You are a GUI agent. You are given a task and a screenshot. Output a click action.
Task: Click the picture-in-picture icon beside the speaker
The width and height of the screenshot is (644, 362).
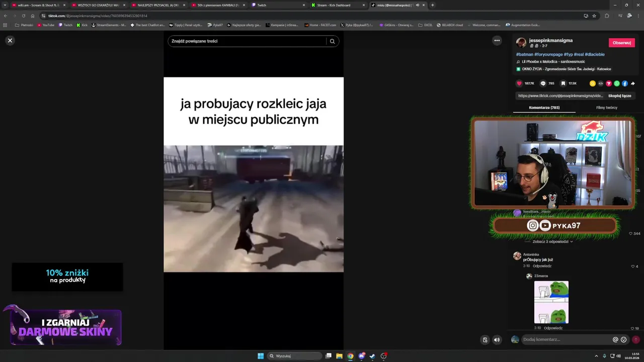[485, 340]
